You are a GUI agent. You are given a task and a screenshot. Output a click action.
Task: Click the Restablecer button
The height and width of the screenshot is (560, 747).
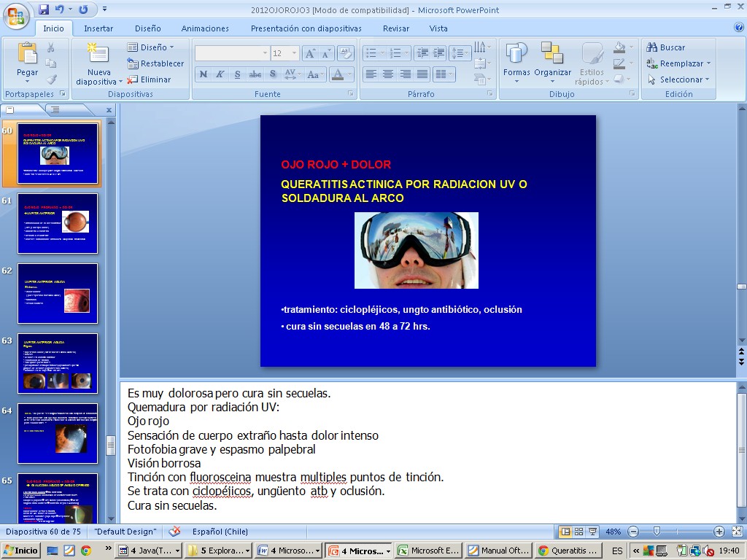tap(155, 63)
